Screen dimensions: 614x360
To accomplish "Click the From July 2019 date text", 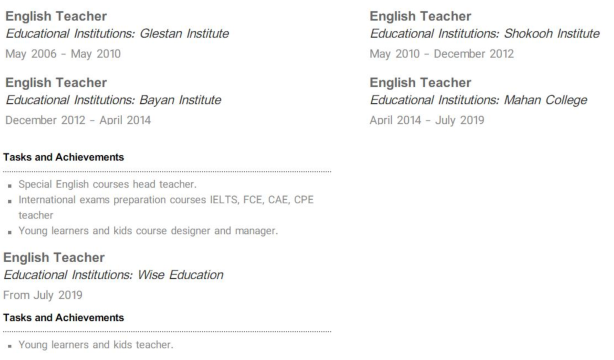I will [x=43, y=295].
